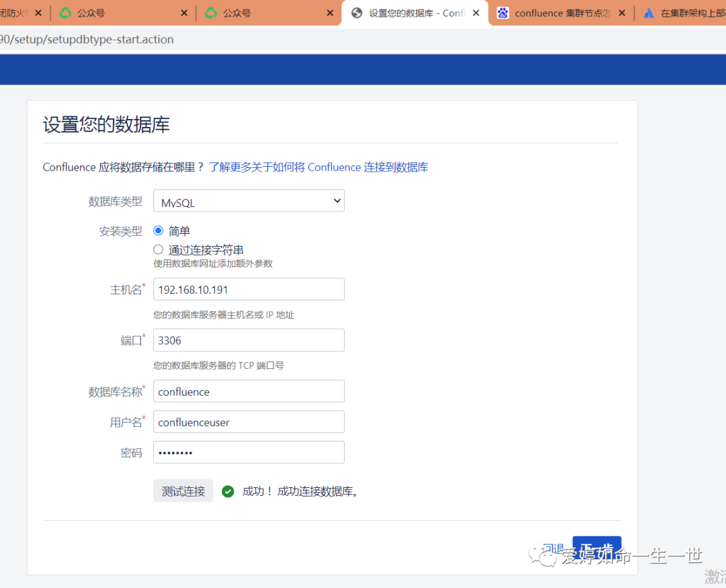Close the leftmost 防火 tab
This screenshot has height=588, width=726.
point(38,13)
